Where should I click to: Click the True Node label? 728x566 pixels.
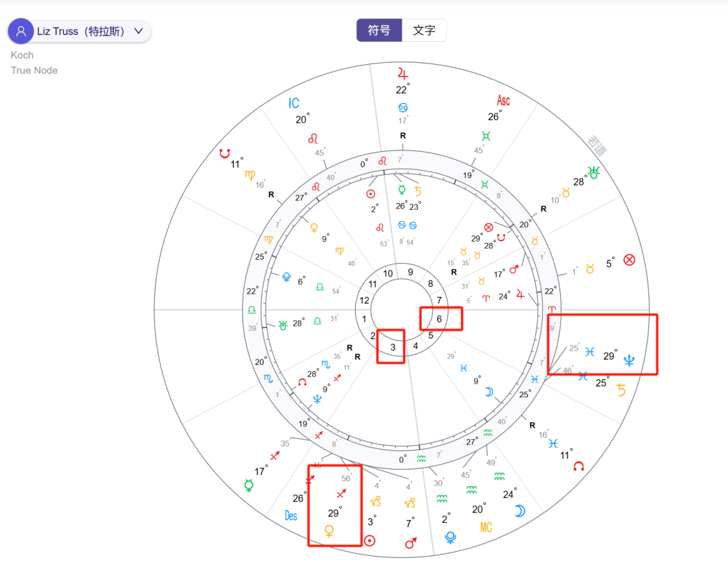[x=34, y=70]
